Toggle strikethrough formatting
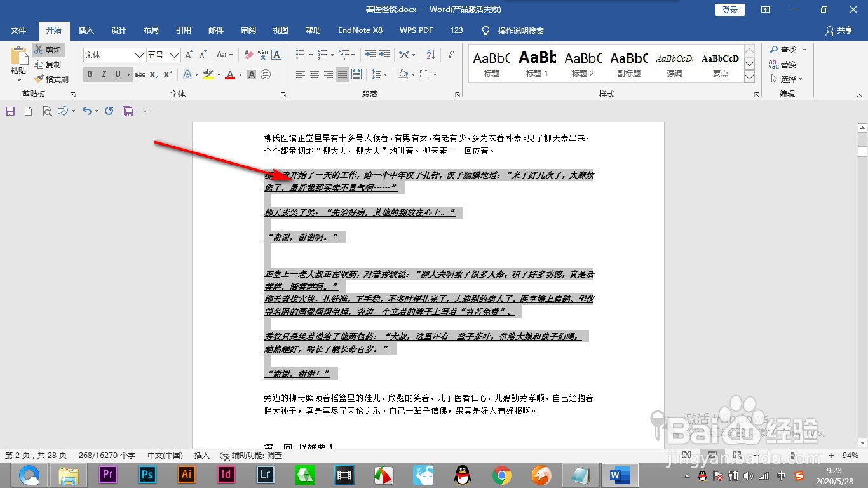 pos(139,74)
